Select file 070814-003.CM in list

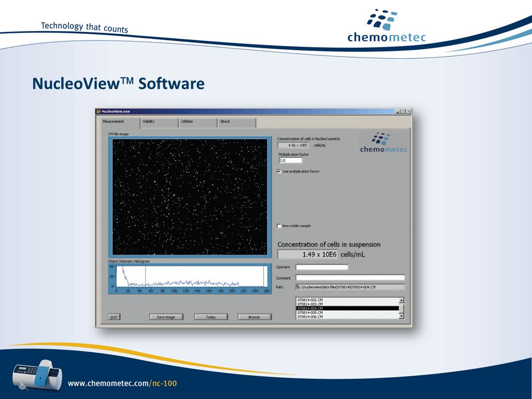pos(347,304)
